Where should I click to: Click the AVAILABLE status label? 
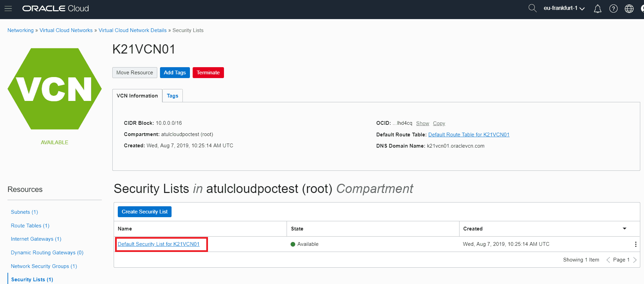click(54, 143)
